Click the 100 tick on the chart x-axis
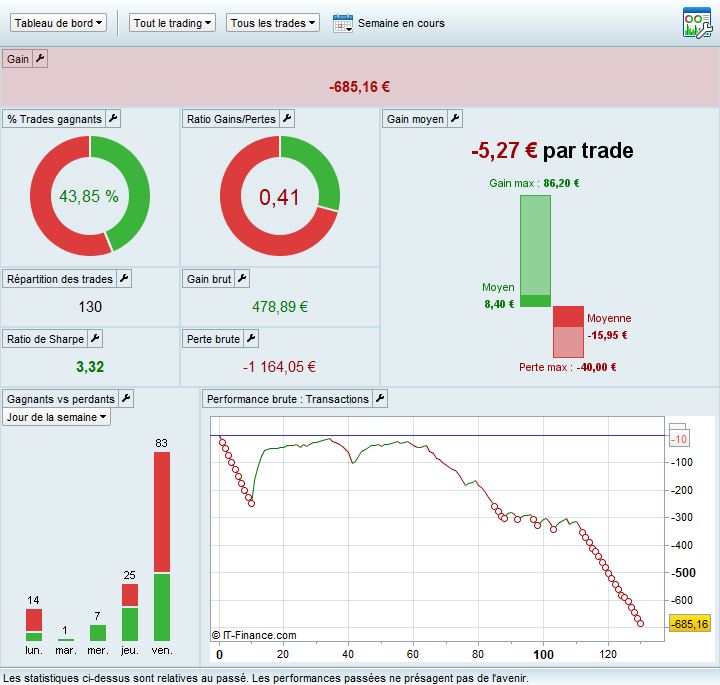The image size is (720, 685). [543, 654]
